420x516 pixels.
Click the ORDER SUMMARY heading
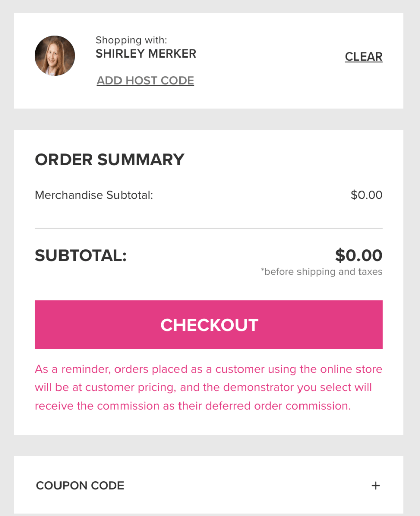tap(109, 160)
